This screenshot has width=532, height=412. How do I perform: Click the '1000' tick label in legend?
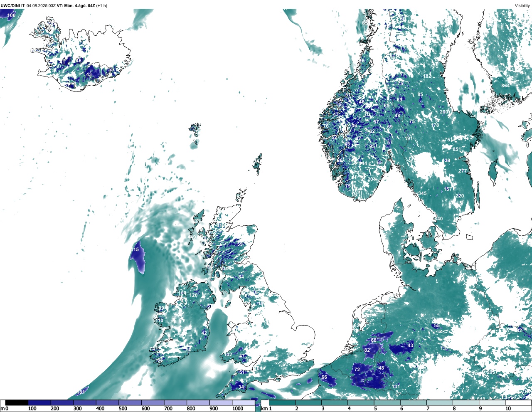(238, 409)
